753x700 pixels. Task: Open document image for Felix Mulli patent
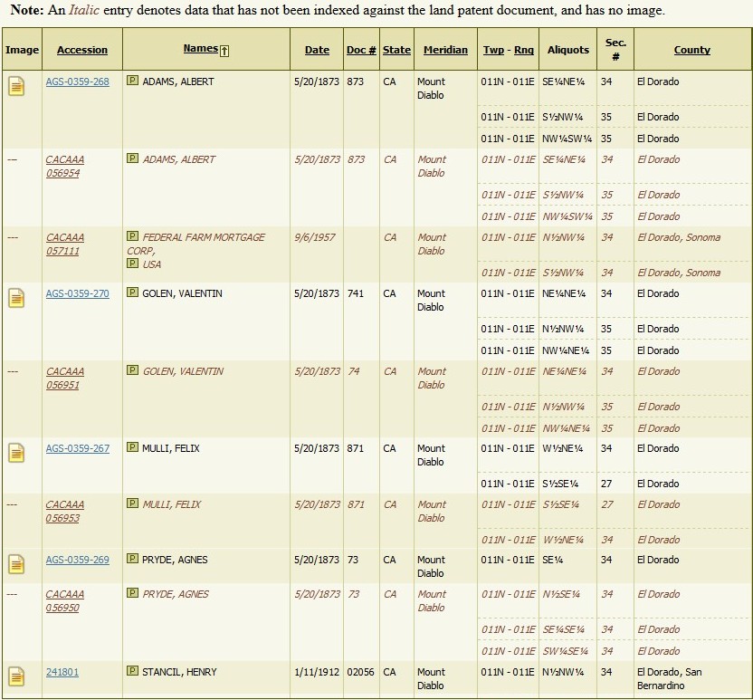(x=15, y=454)
